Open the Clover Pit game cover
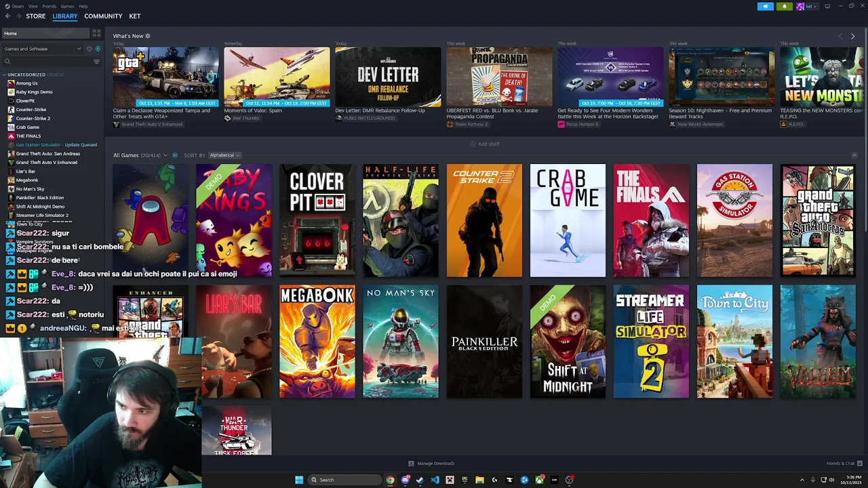The height and width of the screenshot is (488, 868). (x=317, y=220)
